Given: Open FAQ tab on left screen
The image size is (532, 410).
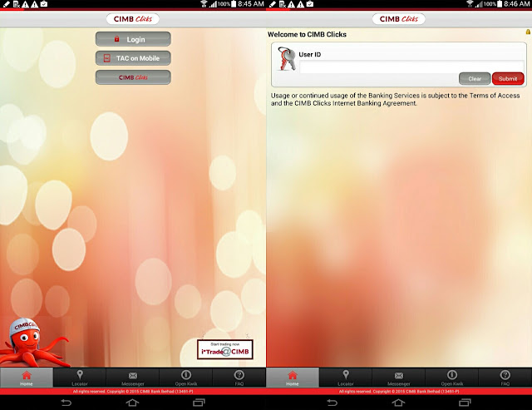Looking at the screenshot, I should [x=239, y=378].
